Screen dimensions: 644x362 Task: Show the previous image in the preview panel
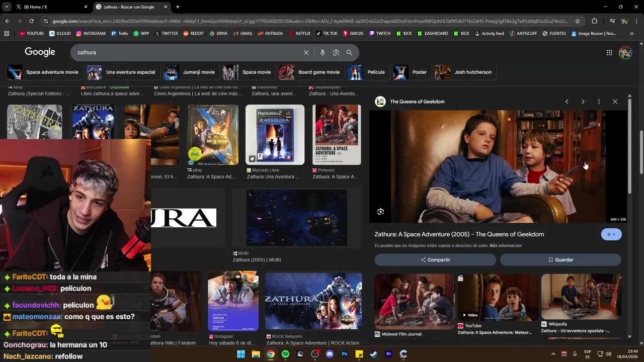pos(567,102)
